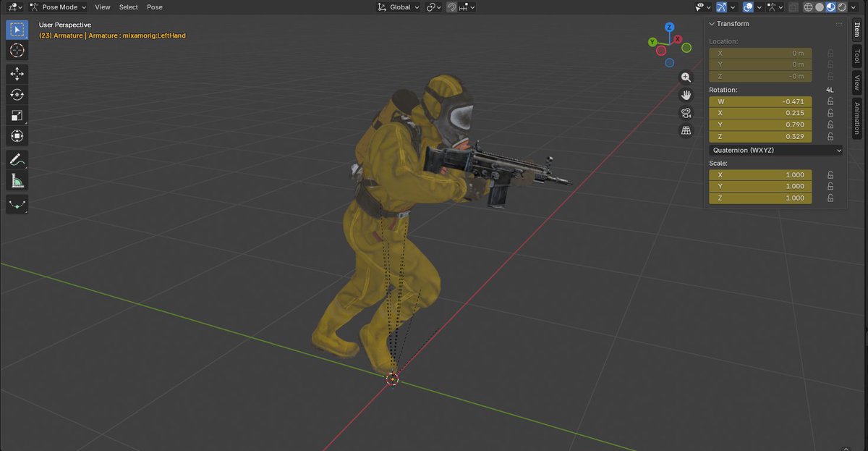Lock Scale Y with padlock

[x=830, y=186]
